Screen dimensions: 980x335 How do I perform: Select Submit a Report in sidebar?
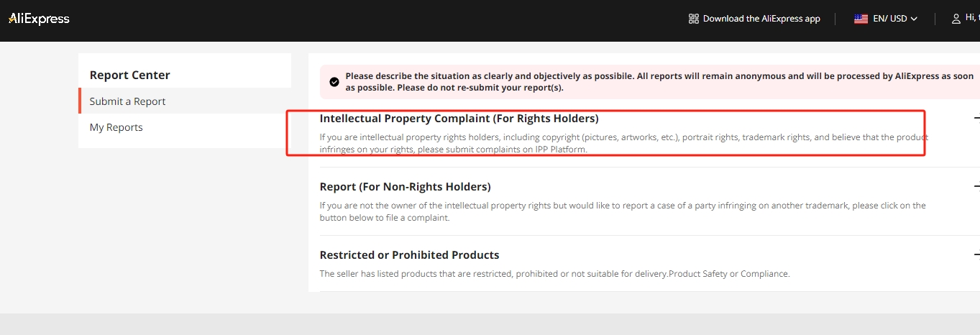tap(127, 101)
